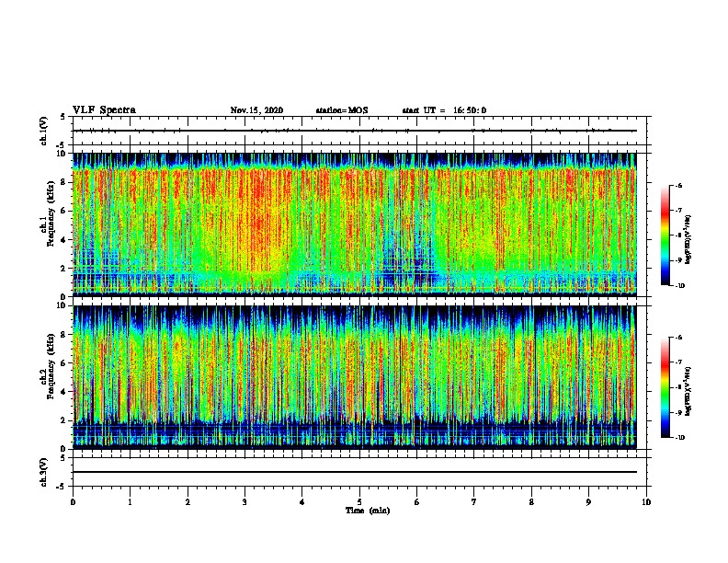
Task: Click the ch.1 color bar log(PSD) label
Action: 688,239
